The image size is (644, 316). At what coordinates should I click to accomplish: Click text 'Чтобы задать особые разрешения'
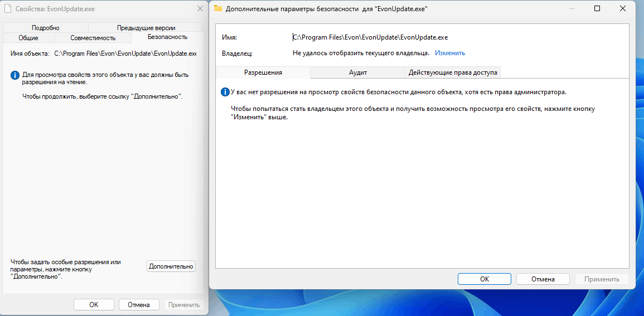(66, 269)
